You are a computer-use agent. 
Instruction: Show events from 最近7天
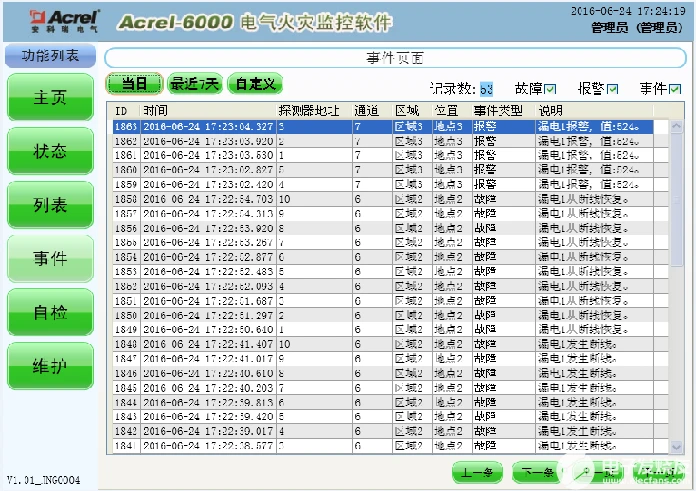tap(195, 83)
